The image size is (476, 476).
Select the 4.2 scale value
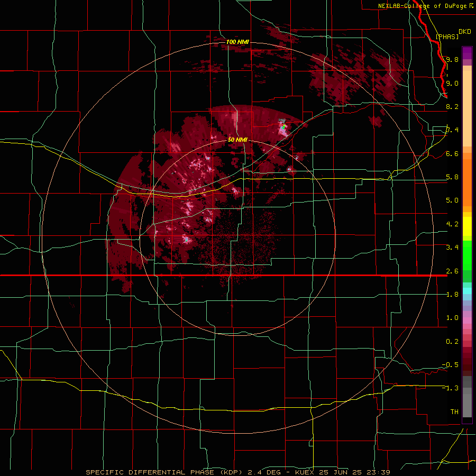pos(452,224)
